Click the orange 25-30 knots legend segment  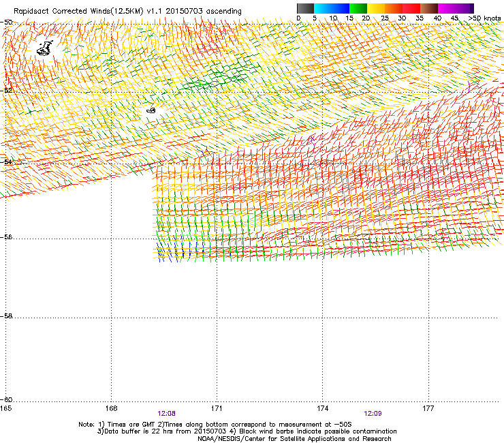click(394, 8)
